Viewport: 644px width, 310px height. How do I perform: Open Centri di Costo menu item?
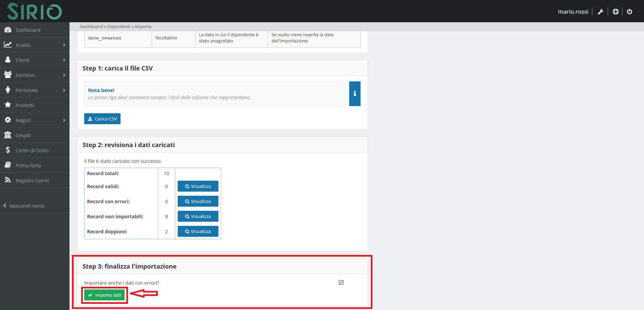pyautogui.click(x=32, y=151)
